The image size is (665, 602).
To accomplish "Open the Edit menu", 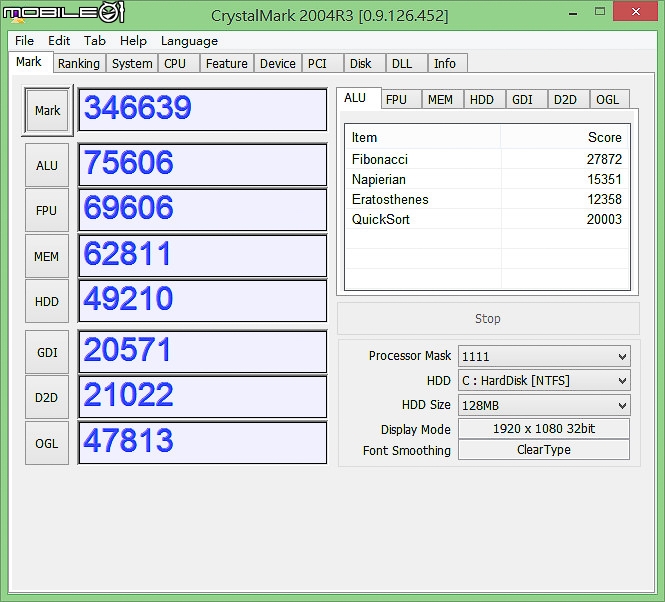I will 59,41.
